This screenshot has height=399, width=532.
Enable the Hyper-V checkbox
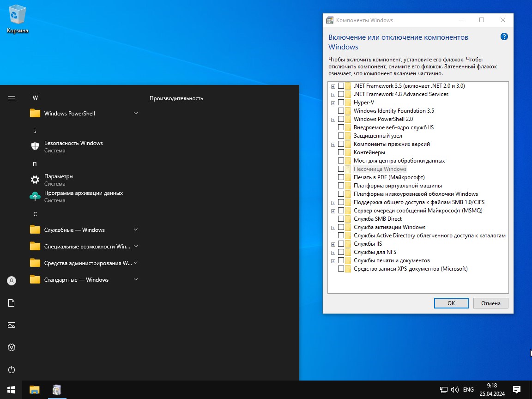click(341, 103)
